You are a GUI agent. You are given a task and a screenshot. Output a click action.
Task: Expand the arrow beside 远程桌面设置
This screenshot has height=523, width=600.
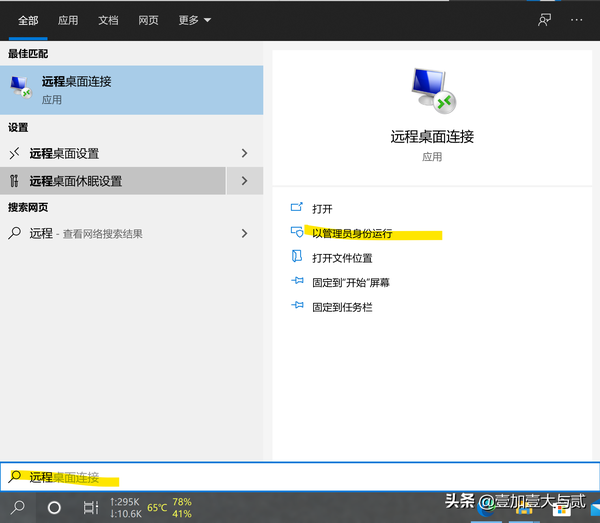click(x=244, y=153)
